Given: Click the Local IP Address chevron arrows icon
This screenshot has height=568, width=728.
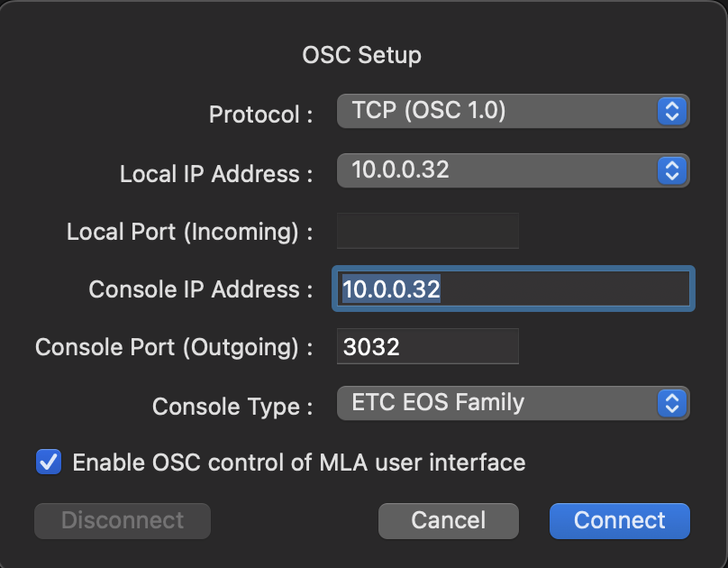Looking at the screenshot, I should (x=670, y=170).
